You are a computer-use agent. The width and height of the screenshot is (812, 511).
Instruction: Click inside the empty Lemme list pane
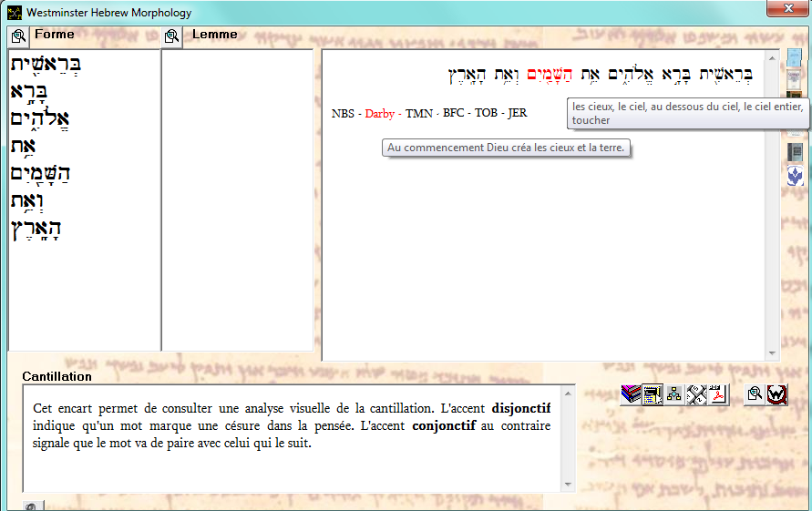click(x=238, y=200)
